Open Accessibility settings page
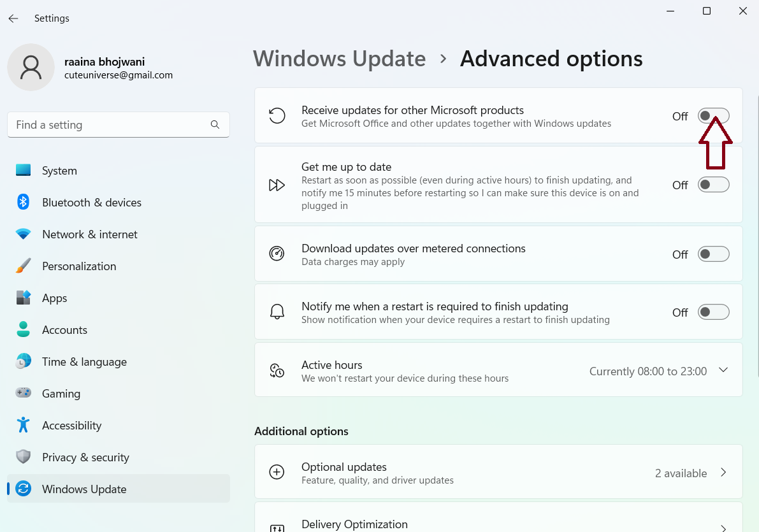The image size is (759, 532). tap(71, 426)
